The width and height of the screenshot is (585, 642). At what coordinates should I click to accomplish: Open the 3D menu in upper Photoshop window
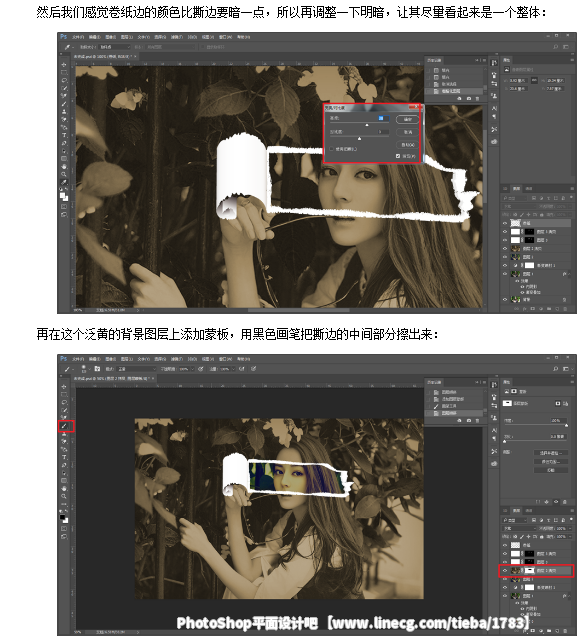tap(192, 37)
